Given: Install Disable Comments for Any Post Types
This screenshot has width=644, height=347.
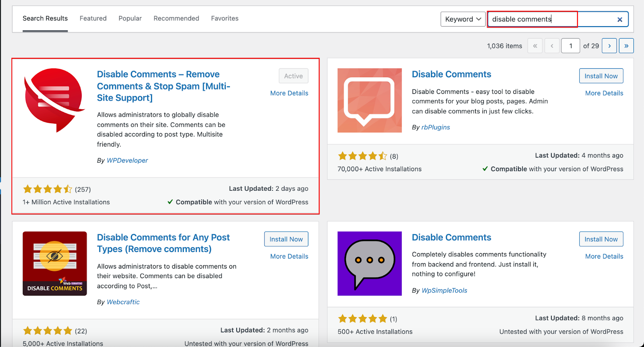Looking at the screenshot, I should pos(286,239).
